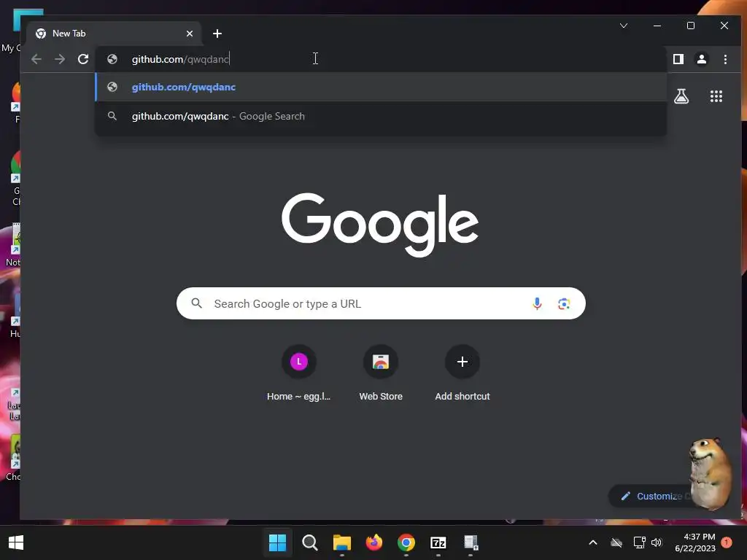Click the cloud sync tray icon
The height and width of the screenshot is (560, 747).
click(x=616, y=542)
